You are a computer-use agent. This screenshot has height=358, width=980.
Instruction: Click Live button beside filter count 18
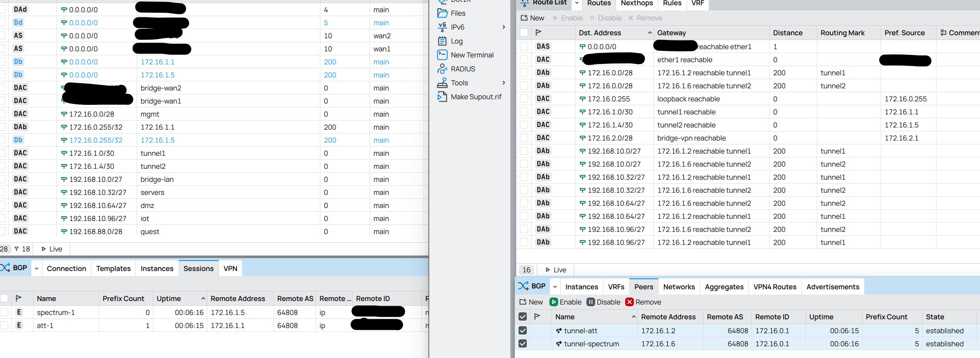(52, 249)
